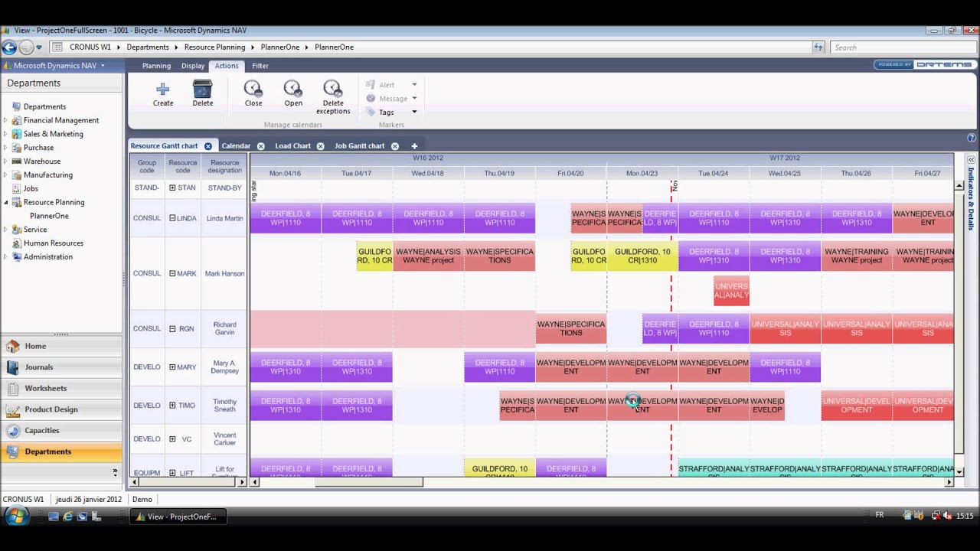The width and height of the screenshot is (980, 551).
Task: Close the Load Chart tab
Action: [320, 146]
